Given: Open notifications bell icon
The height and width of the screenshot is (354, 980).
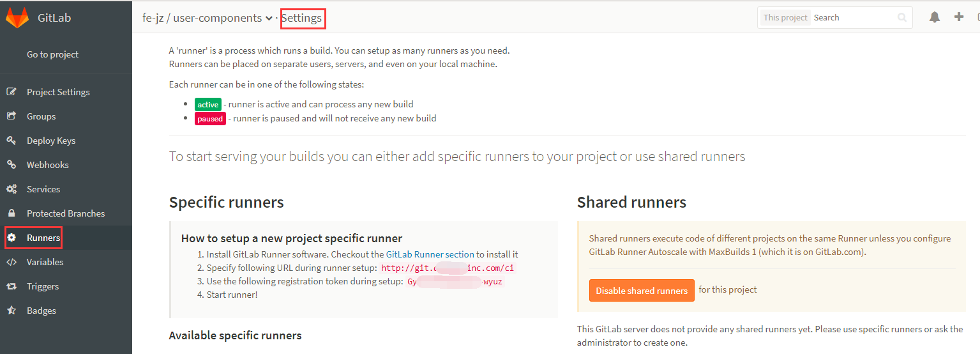Looking at the screenshot, I should (x=935, y=17).
